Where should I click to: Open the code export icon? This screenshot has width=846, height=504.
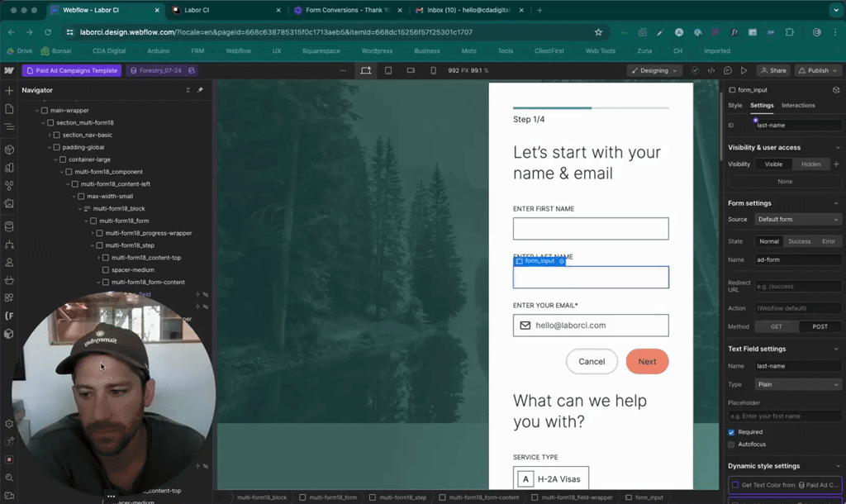(x=711, y=71)
